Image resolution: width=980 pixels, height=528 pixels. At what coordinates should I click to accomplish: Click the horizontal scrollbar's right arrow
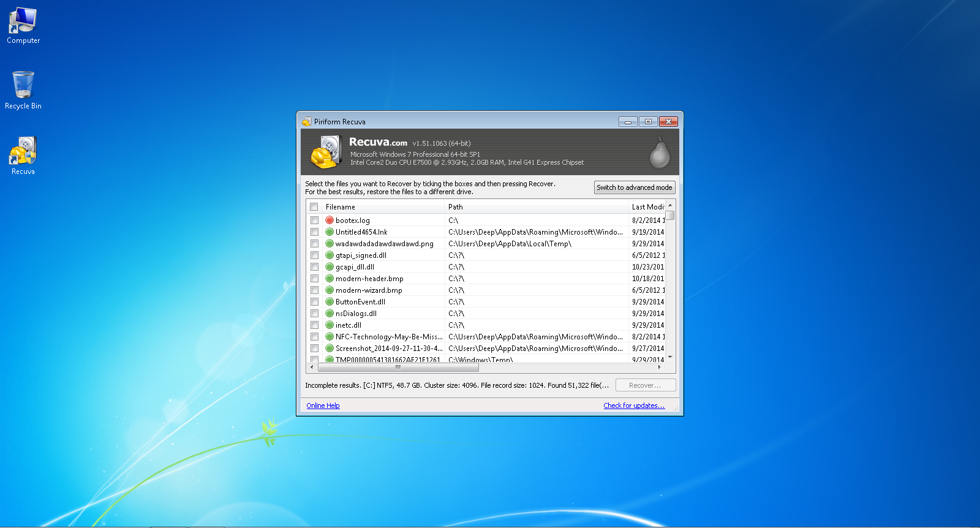tap(659, 367)
